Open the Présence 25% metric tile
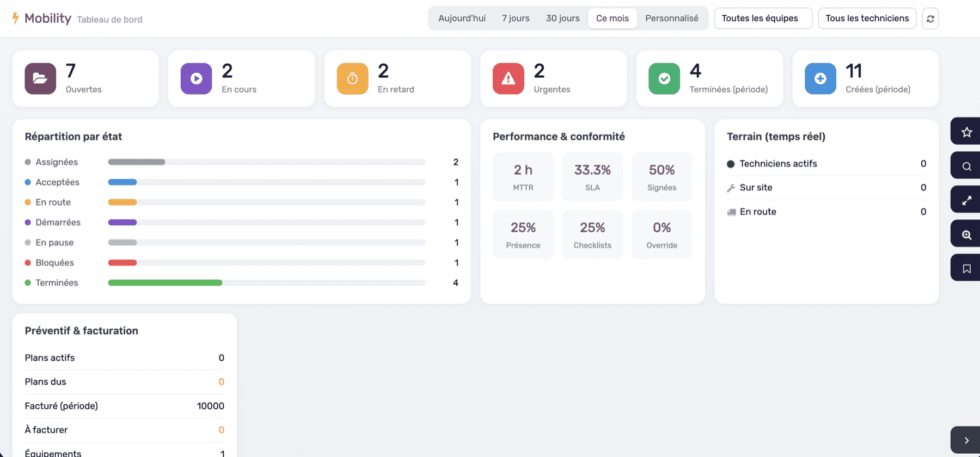The width and height of the screenshot is (980, 457). (x=523, y=234)
